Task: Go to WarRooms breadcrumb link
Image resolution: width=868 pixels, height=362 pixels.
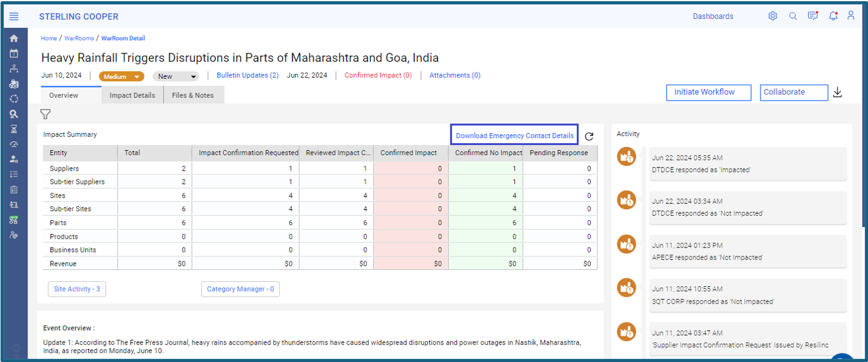Action: coord(79,38)
